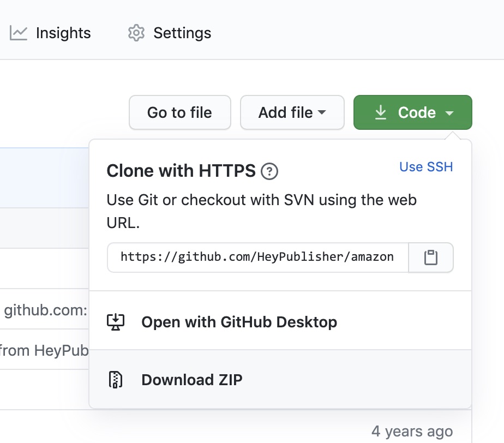Open the Insights tab
The image size is (504, 443).
(50, 33)
